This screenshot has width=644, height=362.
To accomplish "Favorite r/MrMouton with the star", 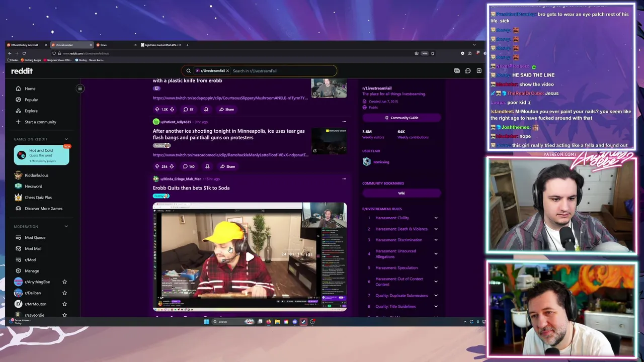I will 64,304.
